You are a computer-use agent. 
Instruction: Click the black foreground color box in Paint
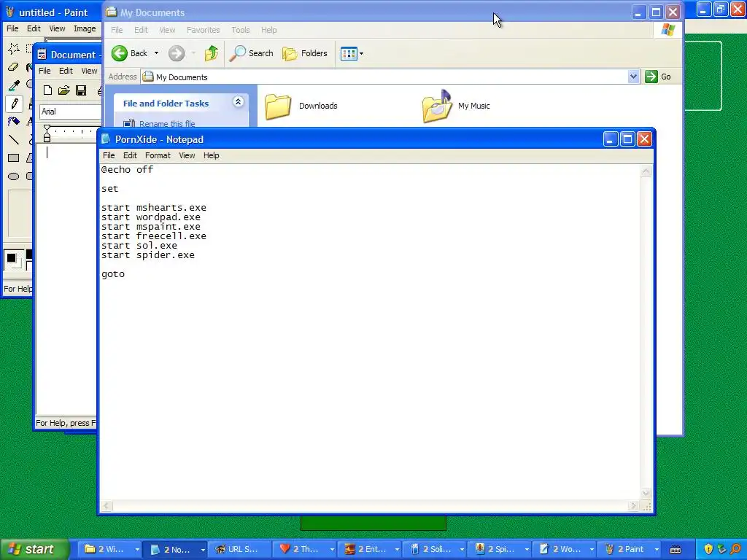point(12,259)
